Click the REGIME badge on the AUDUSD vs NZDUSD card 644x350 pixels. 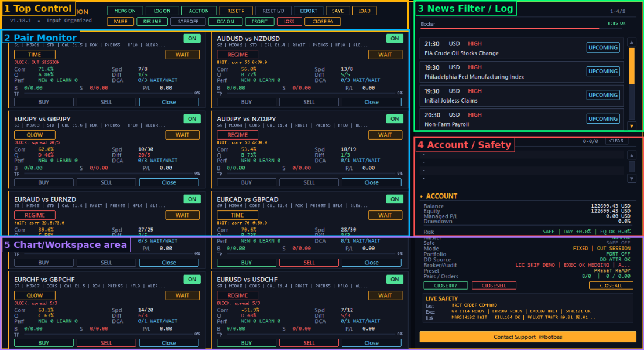coord(237,55)
